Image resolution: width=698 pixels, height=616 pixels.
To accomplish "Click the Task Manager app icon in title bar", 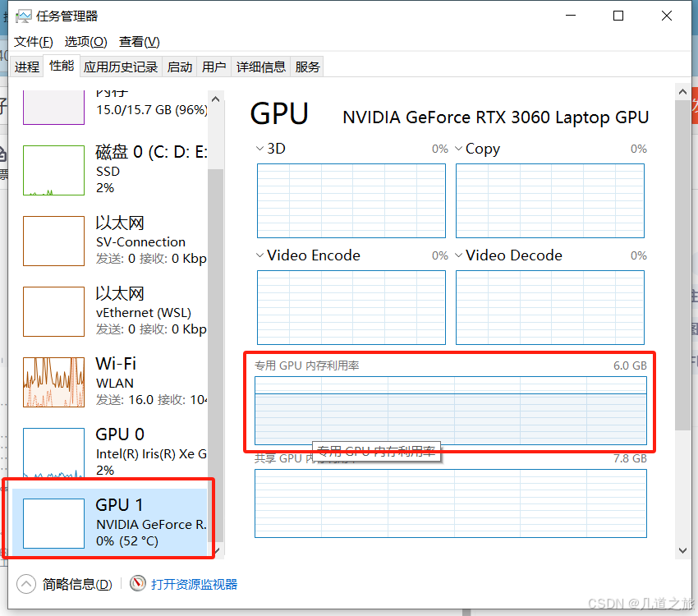I will point(23,16).
